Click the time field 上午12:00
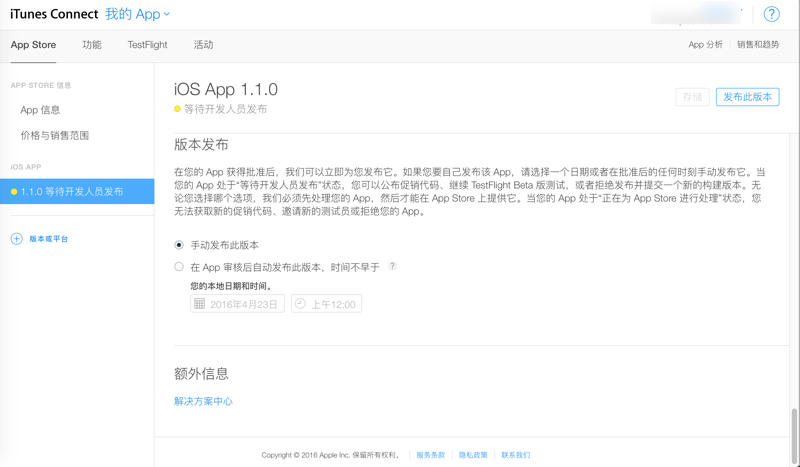The height and width of the screenshot is (467, 800). [327, 304]
